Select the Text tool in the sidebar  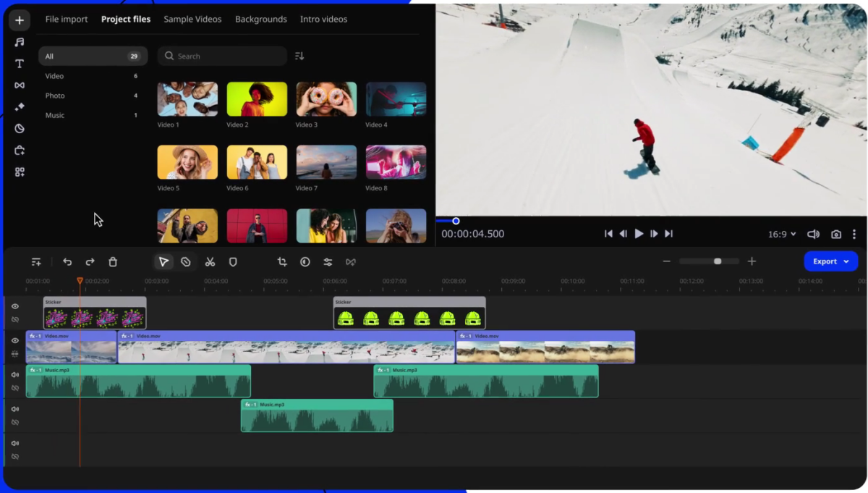click(19, 63)
